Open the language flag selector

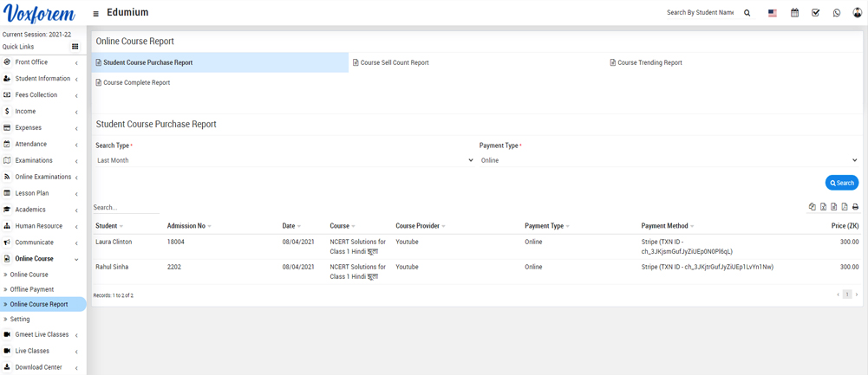click(x=773, y=13)
